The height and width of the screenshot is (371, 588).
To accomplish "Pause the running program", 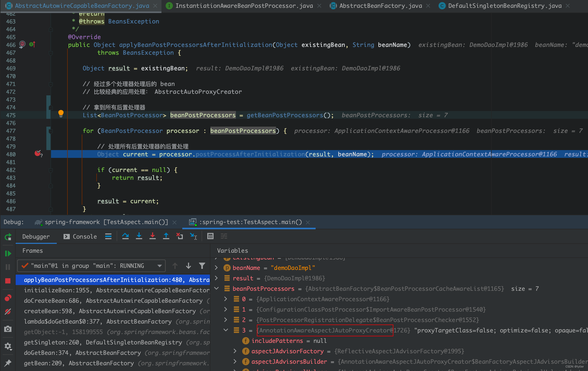I will point(8,267).
